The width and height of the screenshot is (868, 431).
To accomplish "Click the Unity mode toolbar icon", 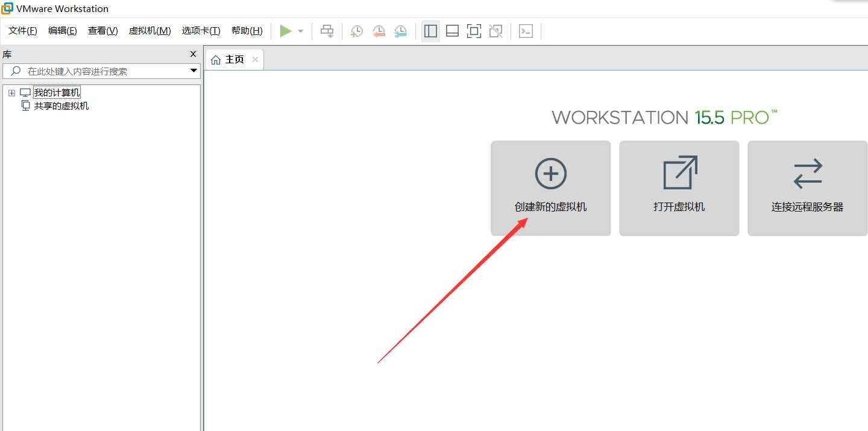I will [x=496, y=31].
